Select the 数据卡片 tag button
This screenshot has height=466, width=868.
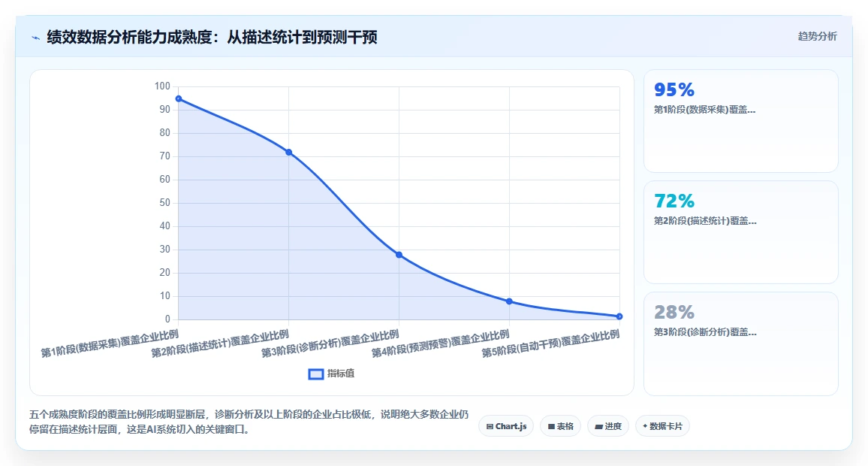[662, 426]
